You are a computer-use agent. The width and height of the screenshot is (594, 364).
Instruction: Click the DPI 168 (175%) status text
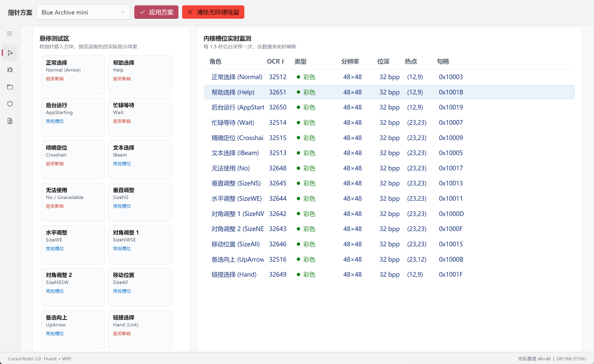[571, 359]
